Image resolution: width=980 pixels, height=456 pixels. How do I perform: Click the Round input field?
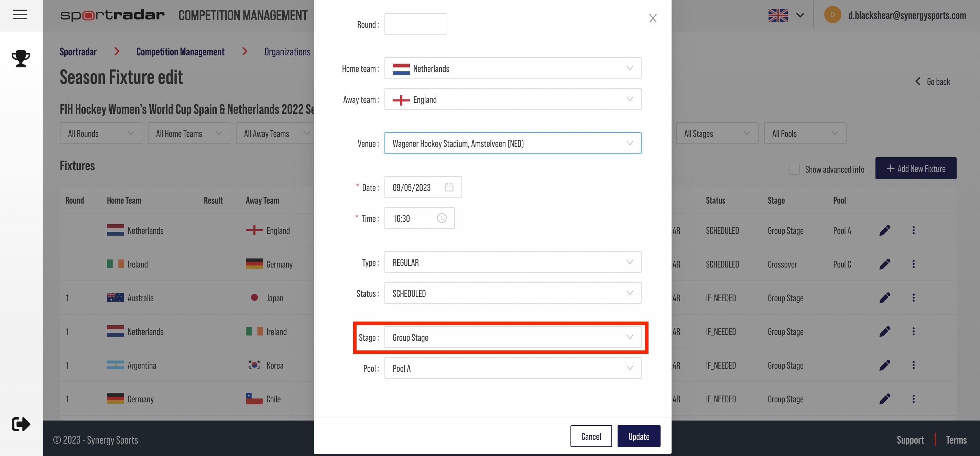415,24
